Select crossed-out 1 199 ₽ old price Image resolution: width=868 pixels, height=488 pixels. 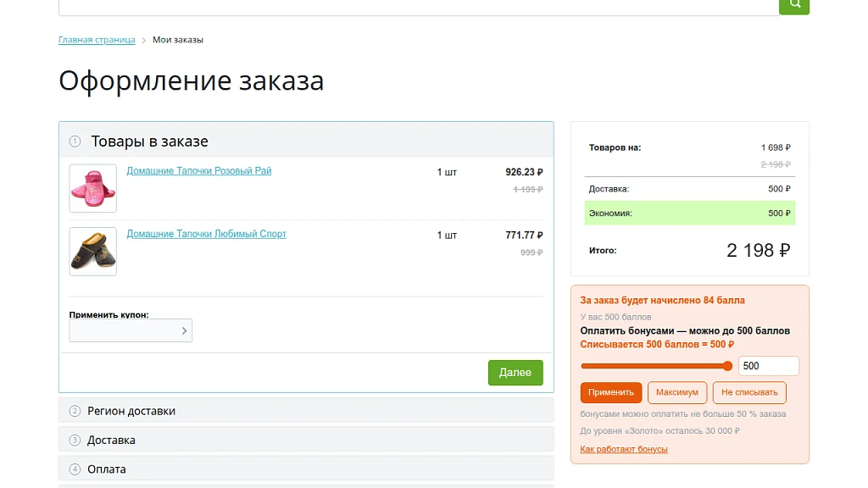point(528,189)
